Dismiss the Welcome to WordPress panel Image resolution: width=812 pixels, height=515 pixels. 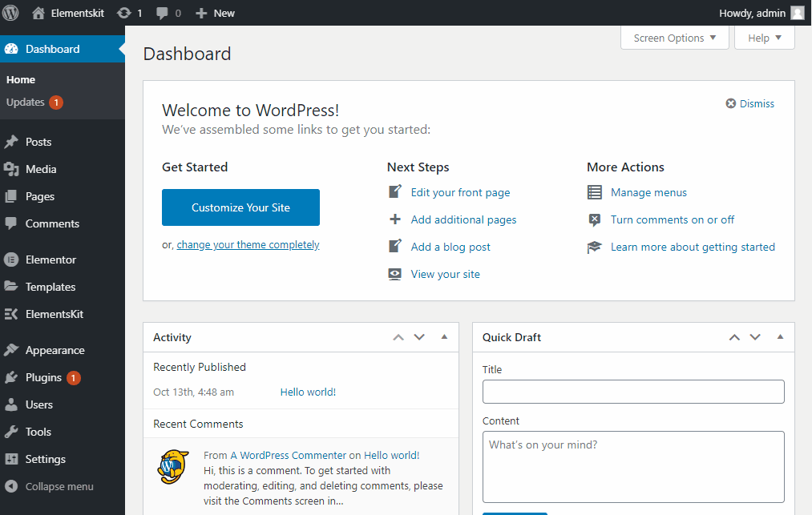[750, 103]
